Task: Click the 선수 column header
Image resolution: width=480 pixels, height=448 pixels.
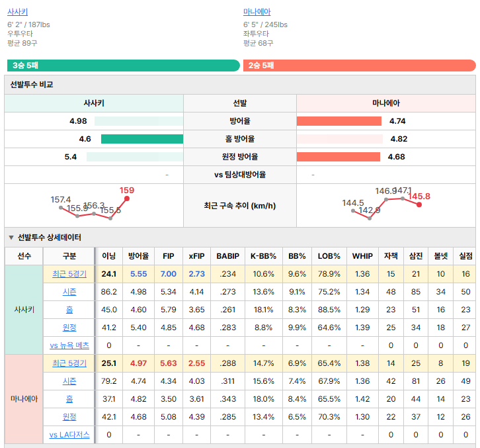Action: (x=24, y=256)
